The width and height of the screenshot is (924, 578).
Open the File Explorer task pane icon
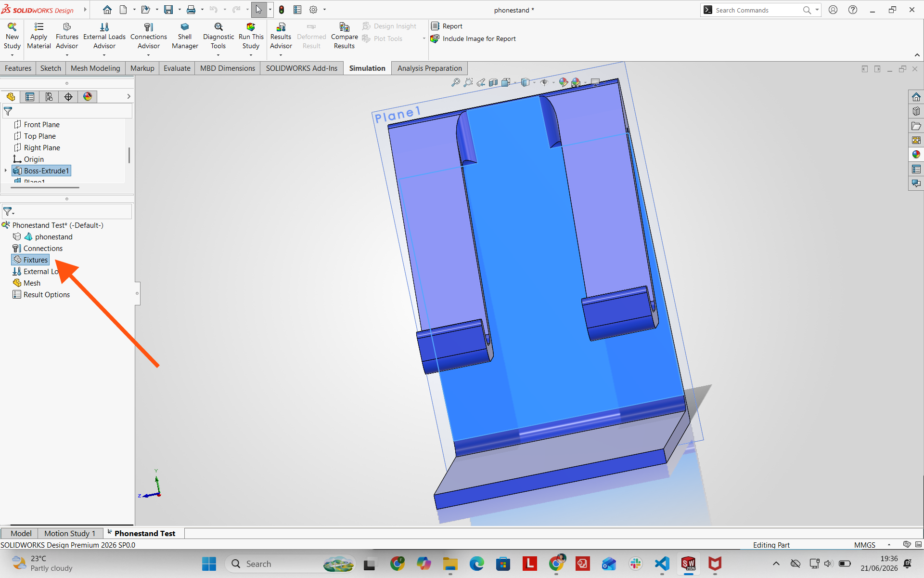[x=916, y=126]
